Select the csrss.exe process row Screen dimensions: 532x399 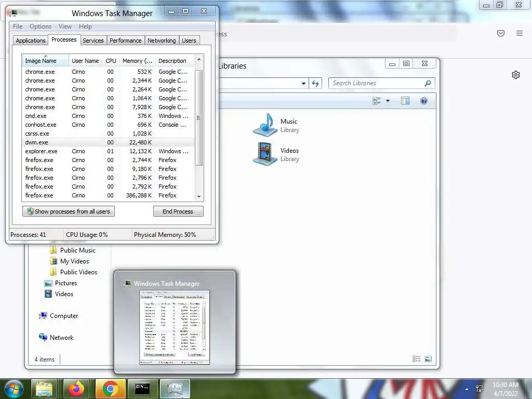[108, 134]
